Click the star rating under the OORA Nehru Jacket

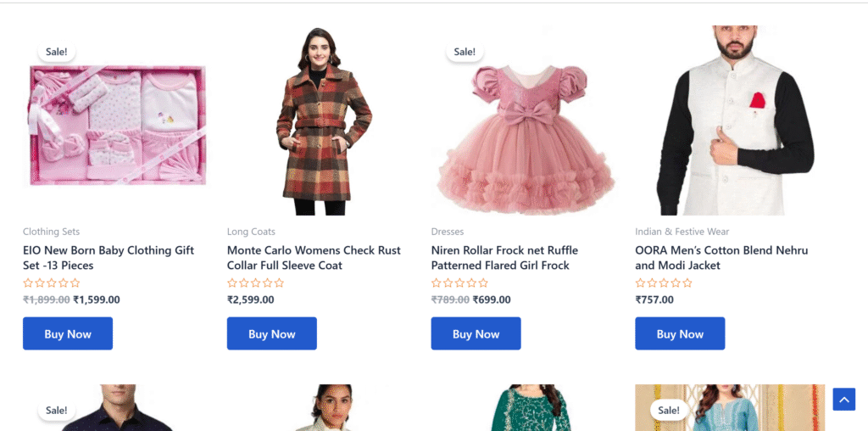click(664, 283)
